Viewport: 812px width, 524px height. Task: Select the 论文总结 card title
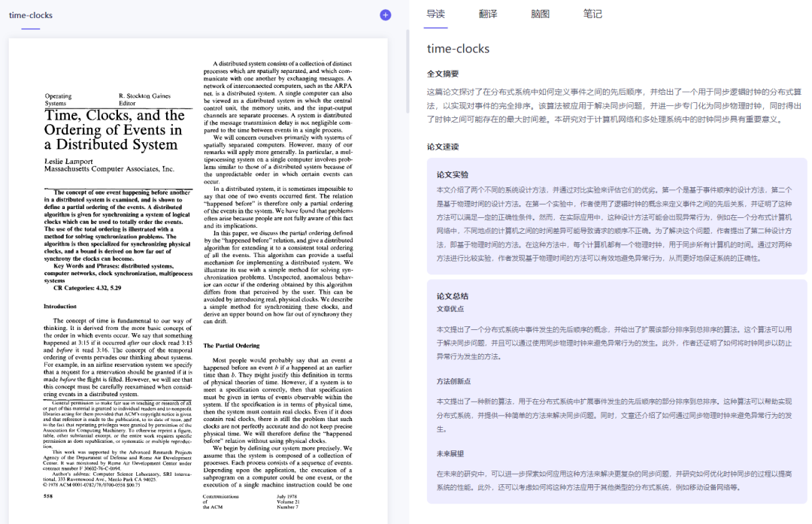pyautogui.click(x=452, y=296)
